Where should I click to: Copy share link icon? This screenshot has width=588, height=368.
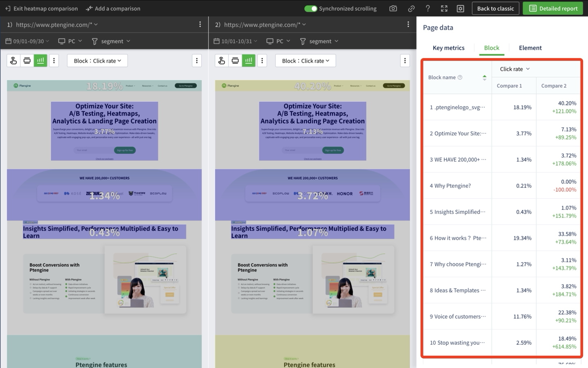(411, 8)
